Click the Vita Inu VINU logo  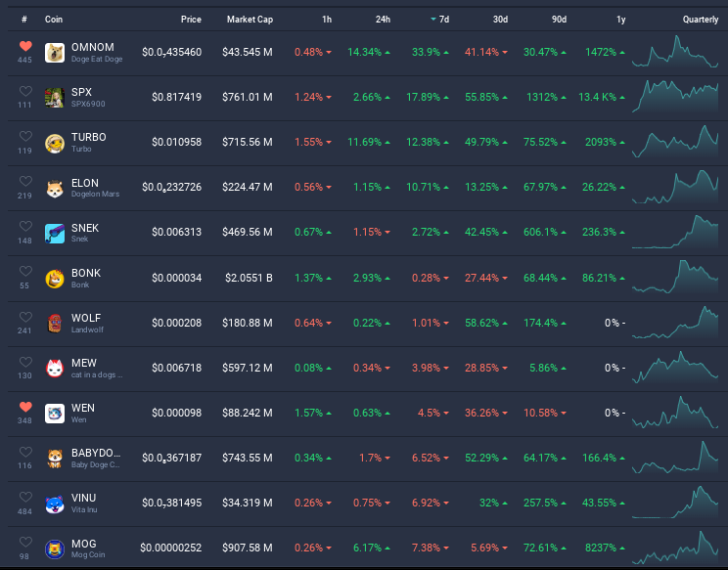[x=55, y=504]
